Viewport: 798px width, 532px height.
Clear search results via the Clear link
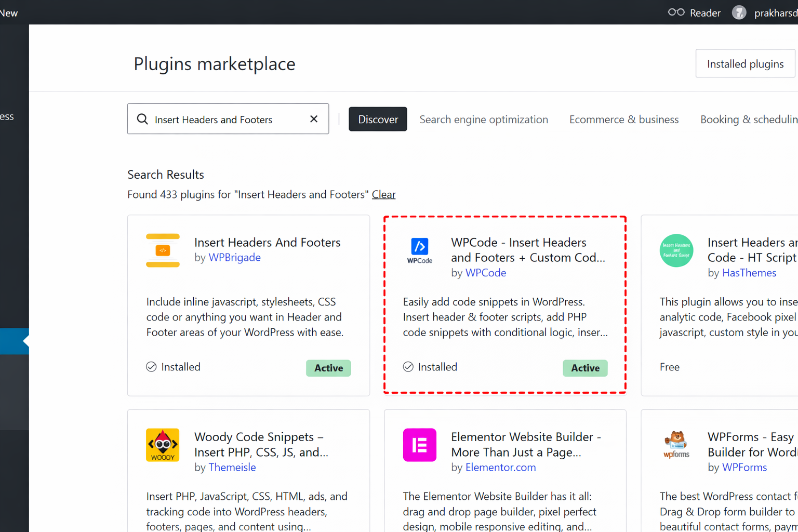[383, 194]
